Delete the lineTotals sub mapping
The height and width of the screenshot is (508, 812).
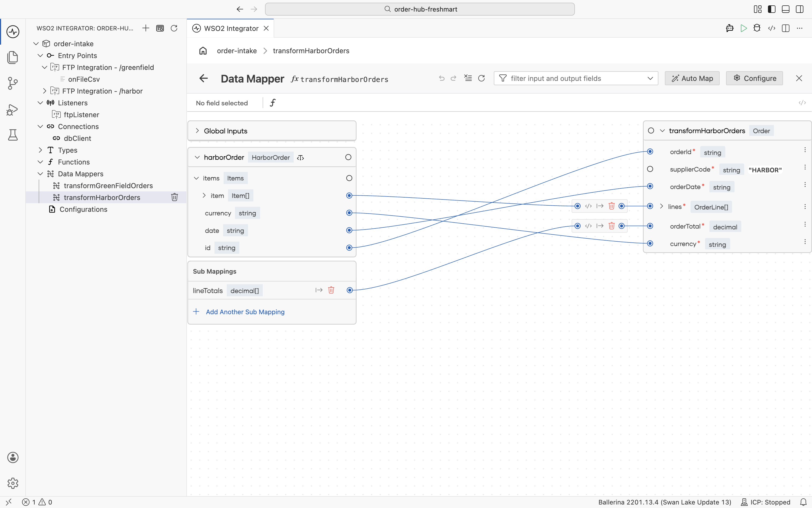coord(331,290)
